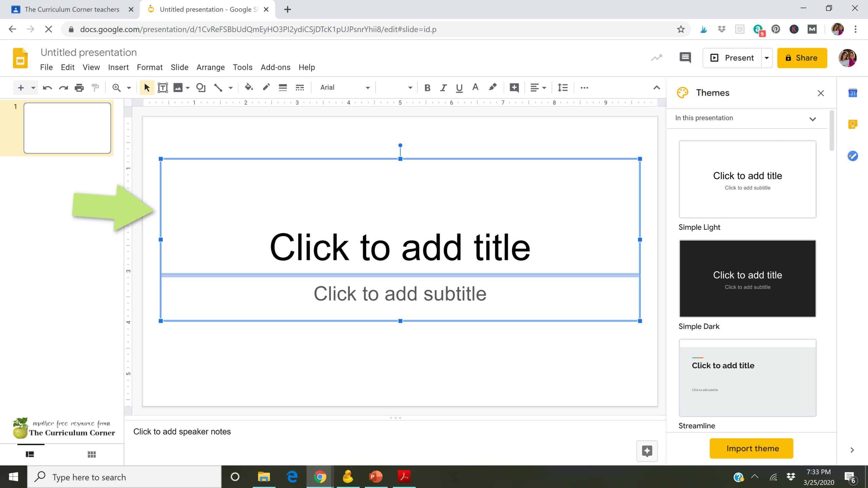Open the Insert menu
Image resolution: width=868 pixels, height=488 pixels.
pyautogui.click(x=119, y=67)
